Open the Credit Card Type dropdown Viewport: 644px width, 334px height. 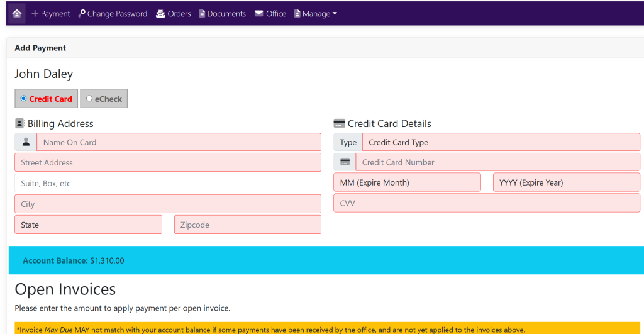(501, 142)
